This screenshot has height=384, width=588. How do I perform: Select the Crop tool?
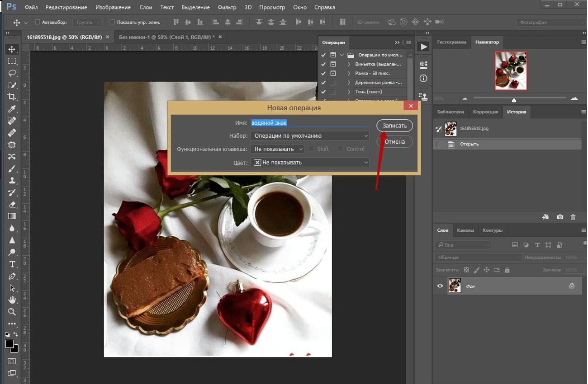click(x=12, y=97)
